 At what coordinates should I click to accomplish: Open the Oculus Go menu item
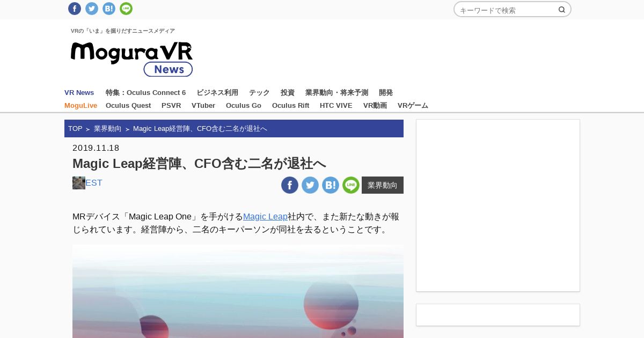tap(244, 105)
